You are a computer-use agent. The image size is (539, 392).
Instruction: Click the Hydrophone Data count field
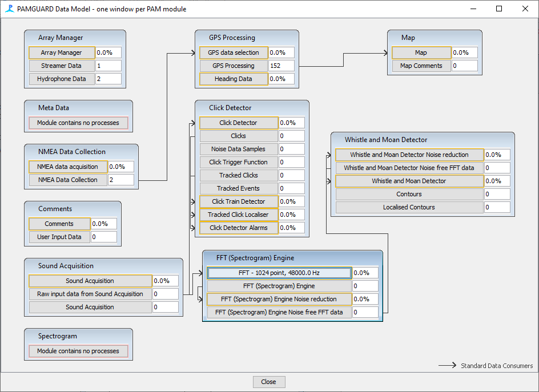[108, 79]
